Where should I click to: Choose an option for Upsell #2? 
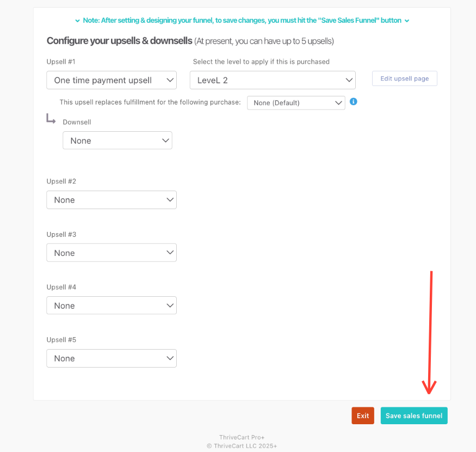[x=112, y=200]
